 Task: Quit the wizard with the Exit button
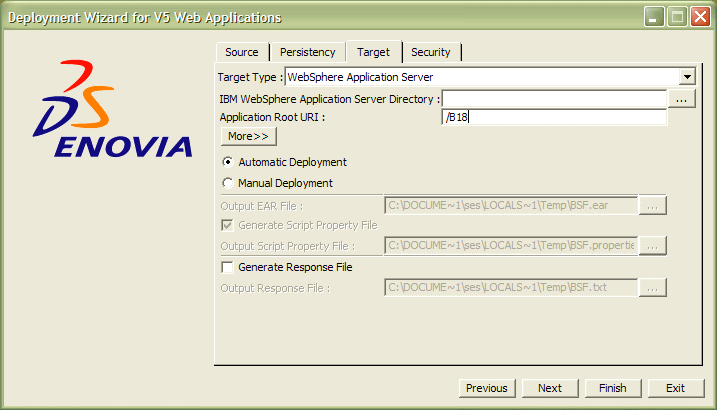675,388
